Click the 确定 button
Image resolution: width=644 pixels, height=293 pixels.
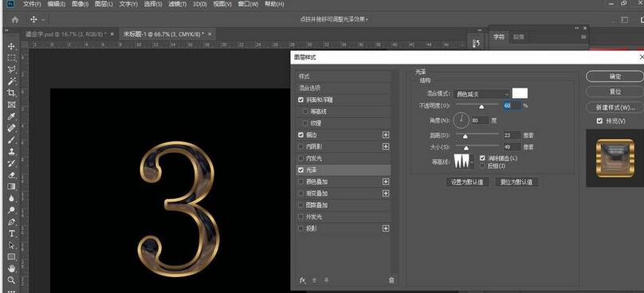(x=615, y=76)
